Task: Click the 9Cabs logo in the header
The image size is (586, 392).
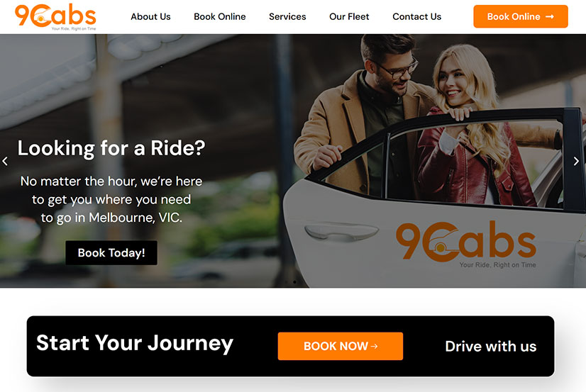Action: 55,17
